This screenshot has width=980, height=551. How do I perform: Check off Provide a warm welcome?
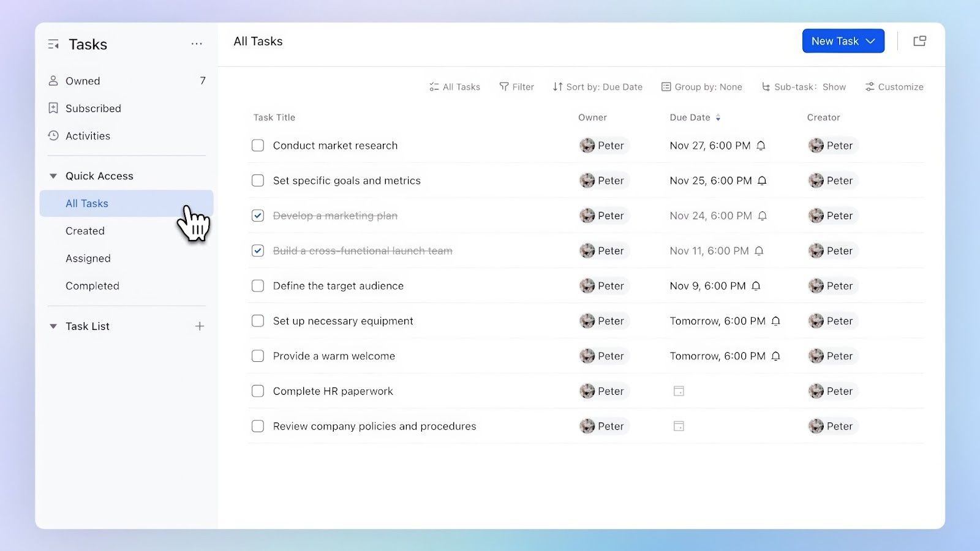click(x=257, y=356)
